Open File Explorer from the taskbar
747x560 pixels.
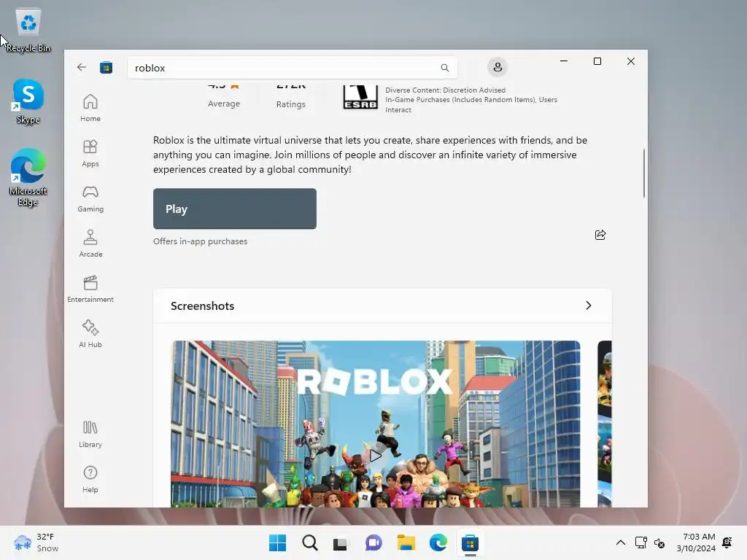406,542
